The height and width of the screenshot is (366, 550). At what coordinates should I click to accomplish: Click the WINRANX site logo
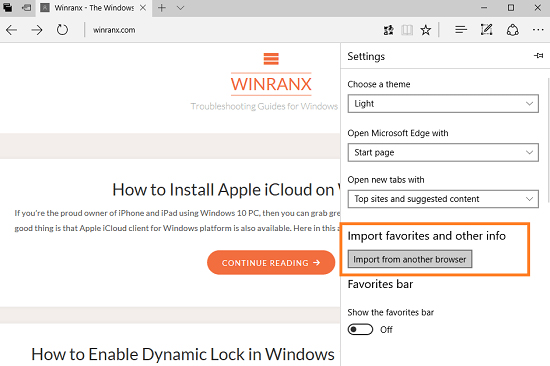click(x=271, y=84)
